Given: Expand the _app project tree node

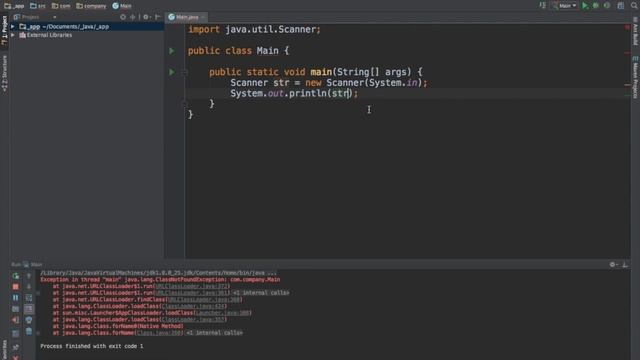Looking at the screenshot, I should click(x=13, y=27).
